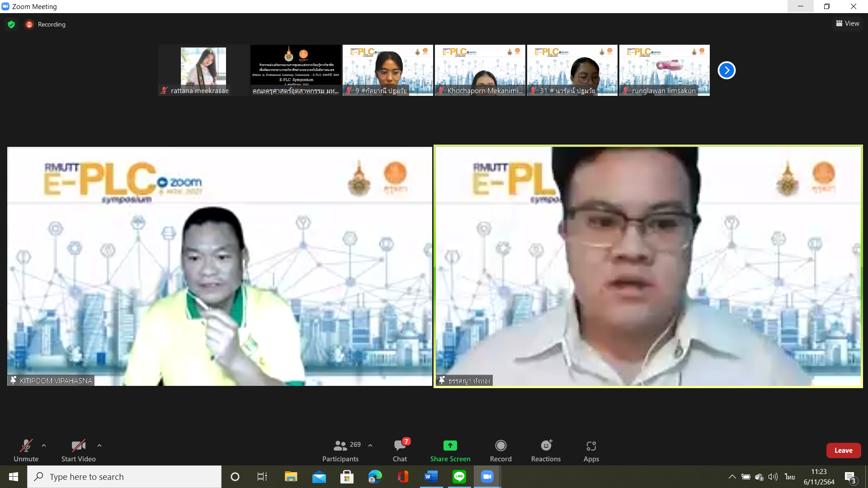The image size is (868, 488).
Task: Click the battery icon in system tray
Action: click(746, 477)
